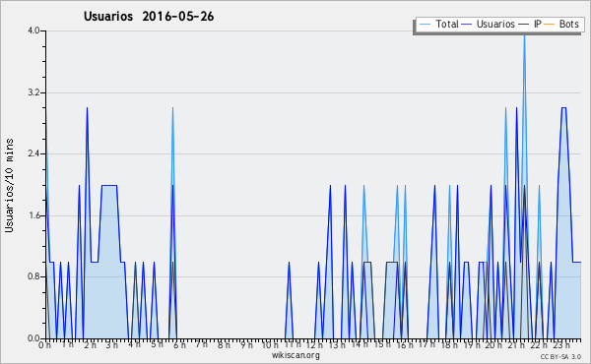Viewport: 591px width, 364px height.
Task: Click the 9 h label on the x-axis
Action: pos(247,344)
